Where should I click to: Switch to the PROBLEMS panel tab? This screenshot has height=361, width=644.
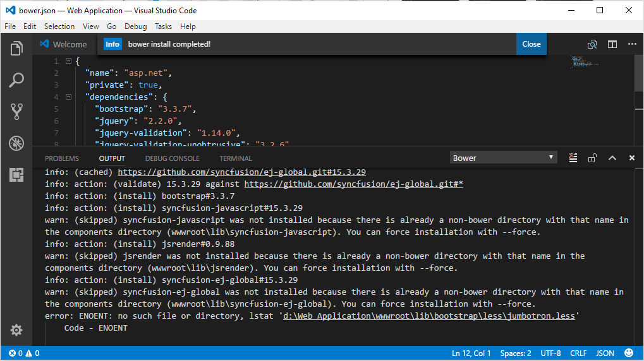[61, 158]
